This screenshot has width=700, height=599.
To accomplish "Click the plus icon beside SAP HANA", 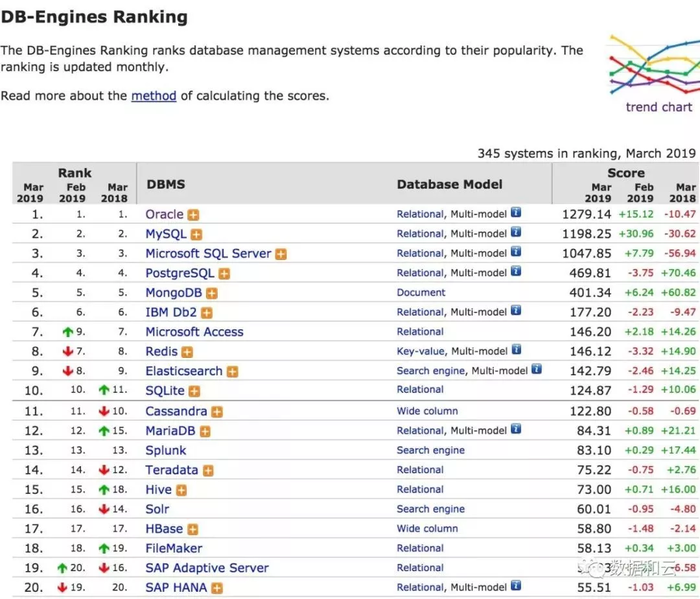I will 216,588.
